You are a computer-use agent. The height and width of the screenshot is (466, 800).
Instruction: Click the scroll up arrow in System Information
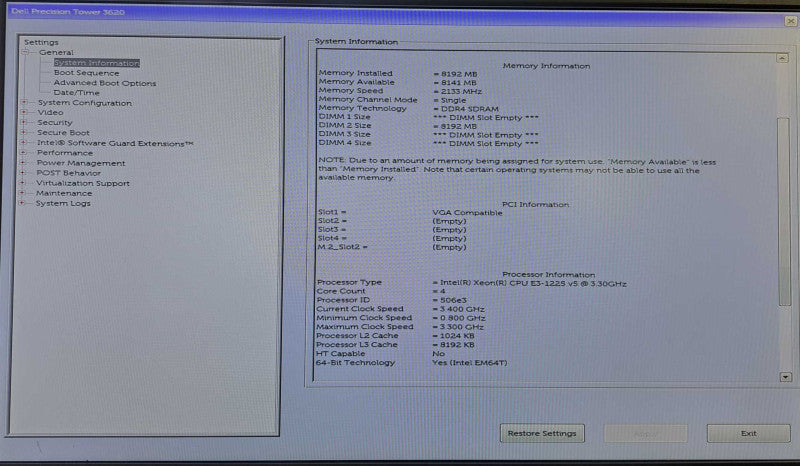pos(782,58)
